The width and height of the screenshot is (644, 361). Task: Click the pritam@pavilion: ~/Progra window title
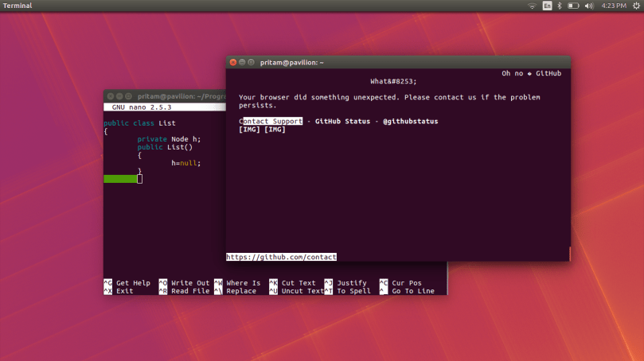(181, 96)
